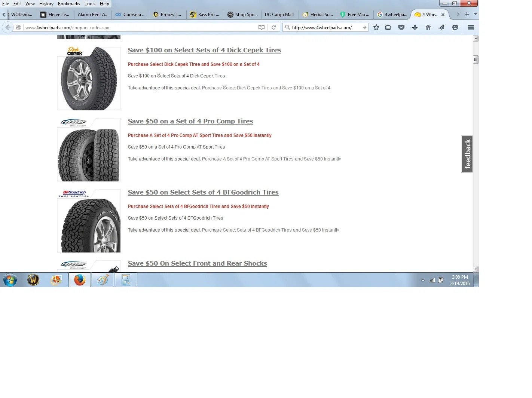The image size is (532, 398).
Task: Open the Tools menu
Action: pos(90,4)
